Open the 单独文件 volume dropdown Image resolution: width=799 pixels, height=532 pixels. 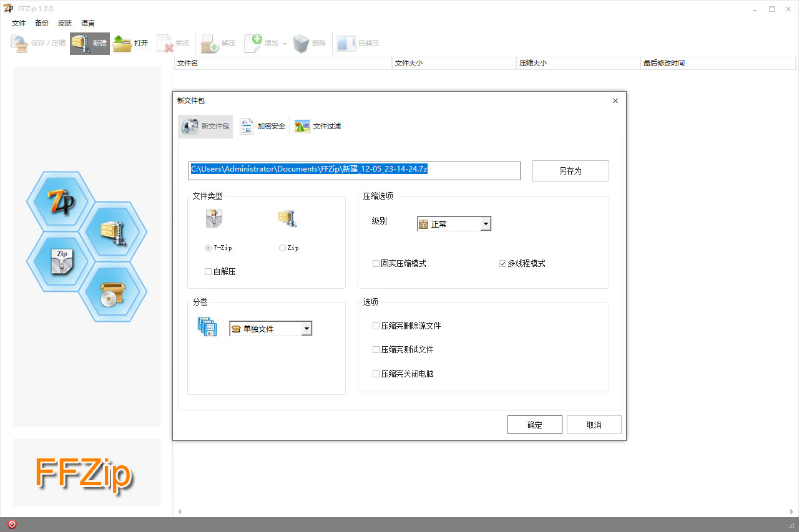pos(306,329)
